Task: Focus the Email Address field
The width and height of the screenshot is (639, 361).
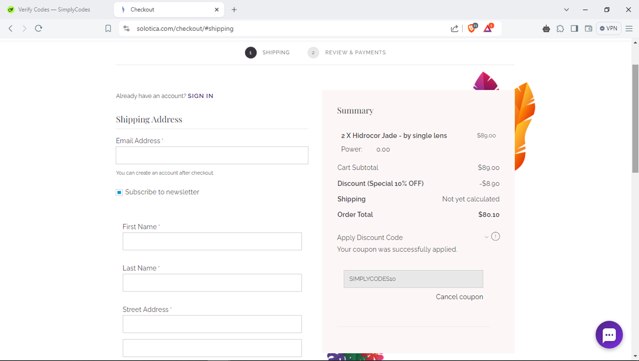Action: click(x=212, y=155)
